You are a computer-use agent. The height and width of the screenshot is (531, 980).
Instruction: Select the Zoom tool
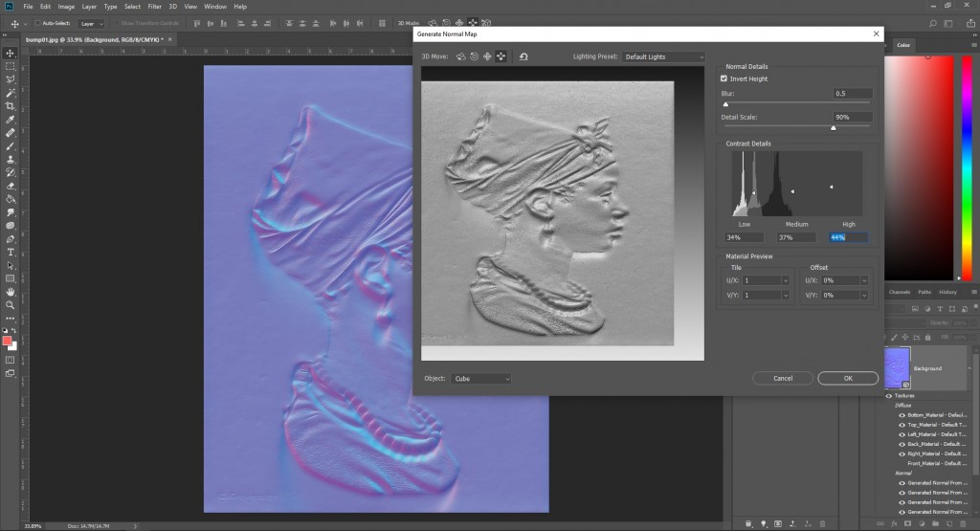[11, 304]
